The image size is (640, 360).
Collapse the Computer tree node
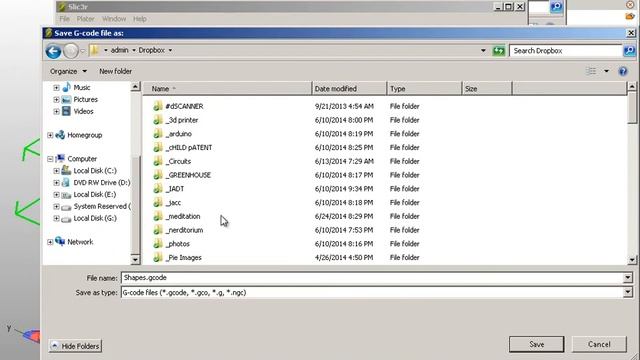pyautogui.click(x=50, y=159)
